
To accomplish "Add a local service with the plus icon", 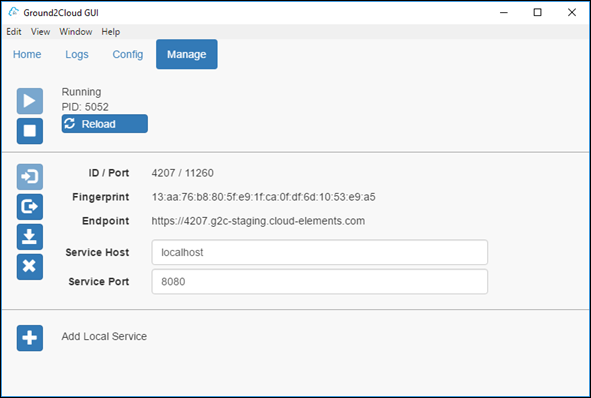I will coord(30,338).
